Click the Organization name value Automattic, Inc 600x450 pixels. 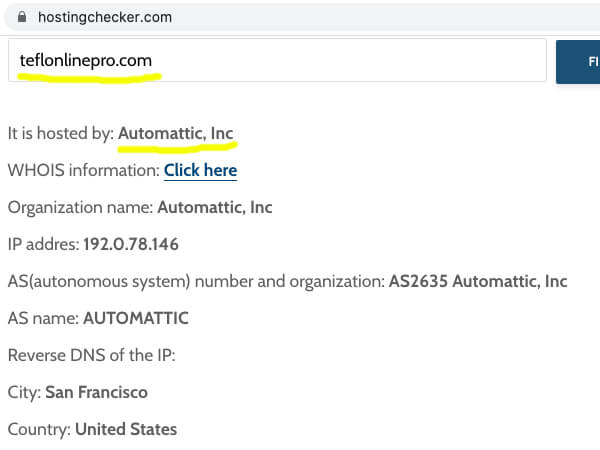click(x=215, y=207)
